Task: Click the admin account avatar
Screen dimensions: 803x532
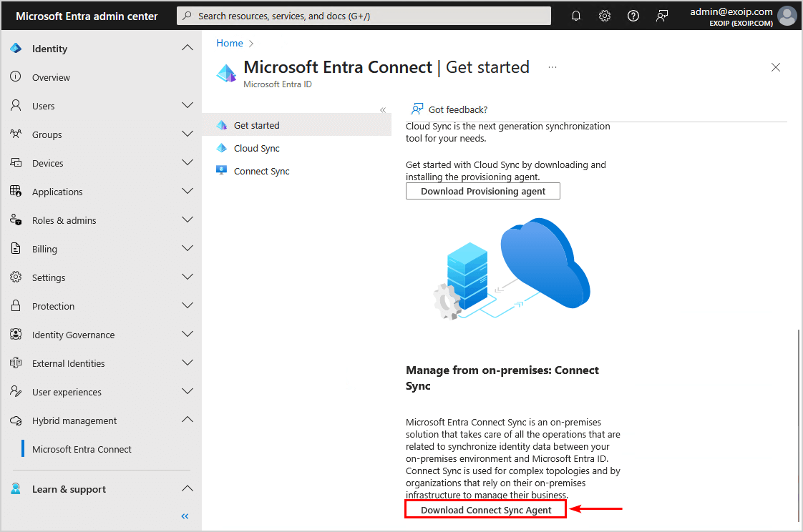Action: point(787,15)
